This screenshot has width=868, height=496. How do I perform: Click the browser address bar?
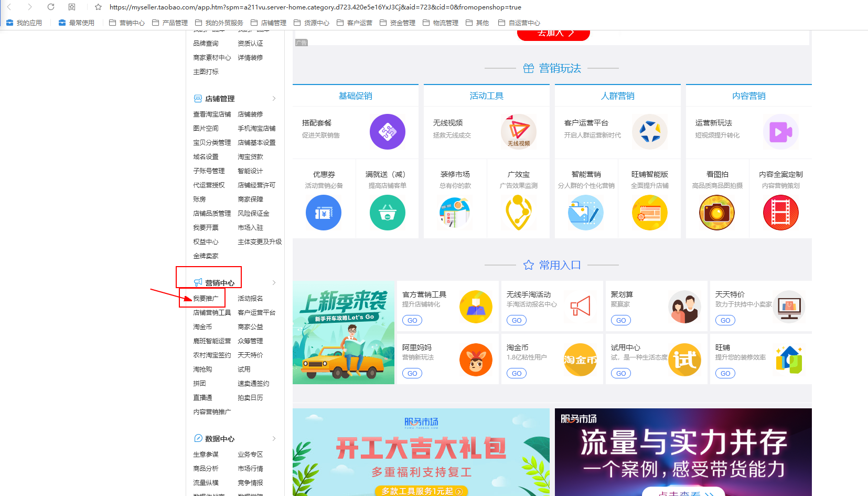pyautogui.click(x=315, y=7)
